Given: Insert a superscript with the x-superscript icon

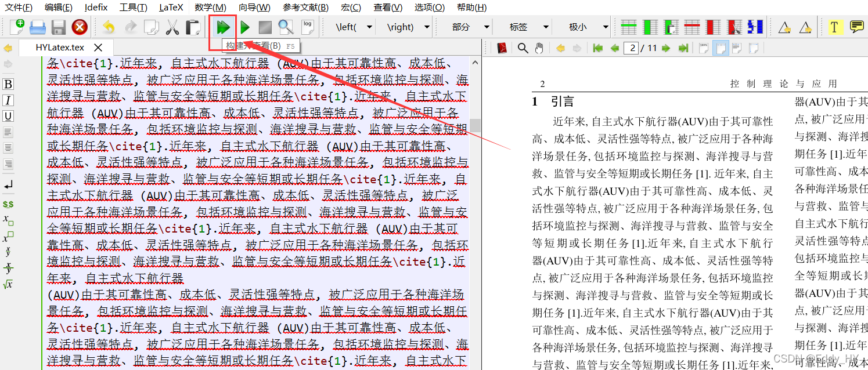Looking at the screenshot, I should [8, 236].
